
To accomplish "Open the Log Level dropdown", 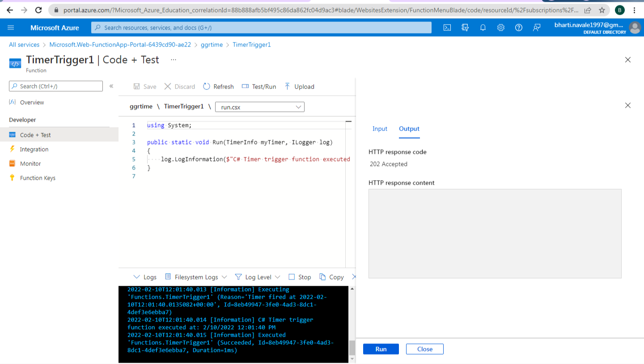I will coord(258,277).
